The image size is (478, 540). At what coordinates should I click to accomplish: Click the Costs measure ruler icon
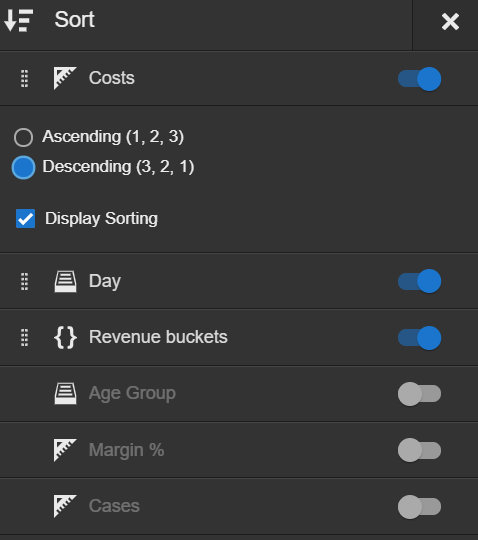pos(65,78)
